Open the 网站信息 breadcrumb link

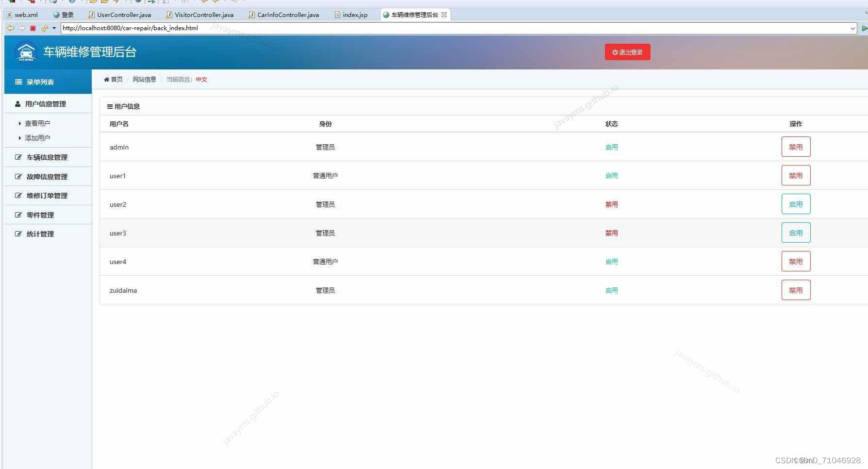point(144,80)
